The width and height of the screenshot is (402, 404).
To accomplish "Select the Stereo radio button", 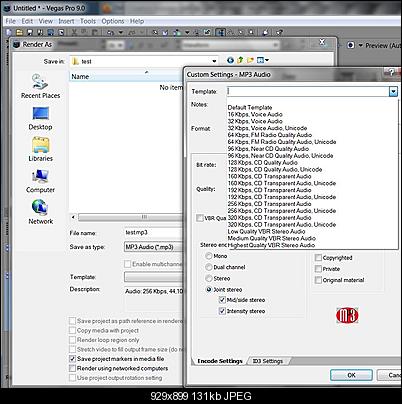I will coord(209,278).
